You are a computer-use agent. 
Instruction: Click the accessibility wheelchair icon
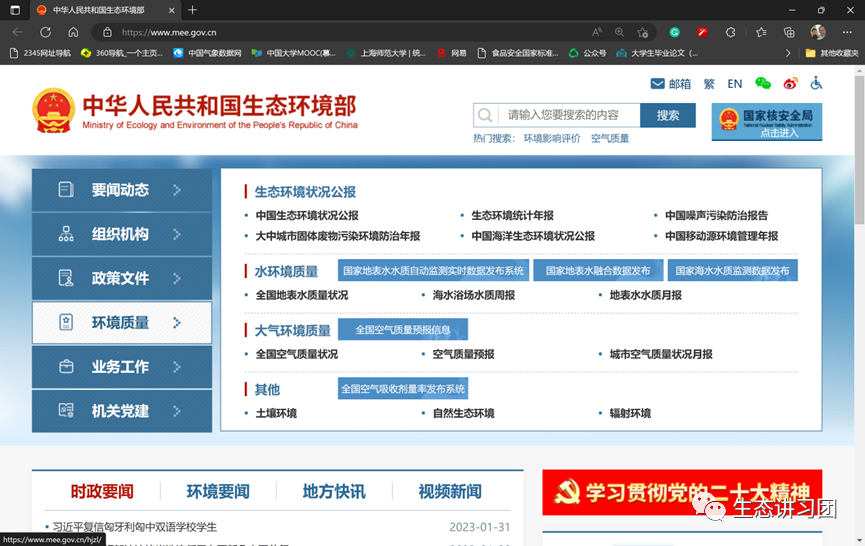[x=816, y=83]
